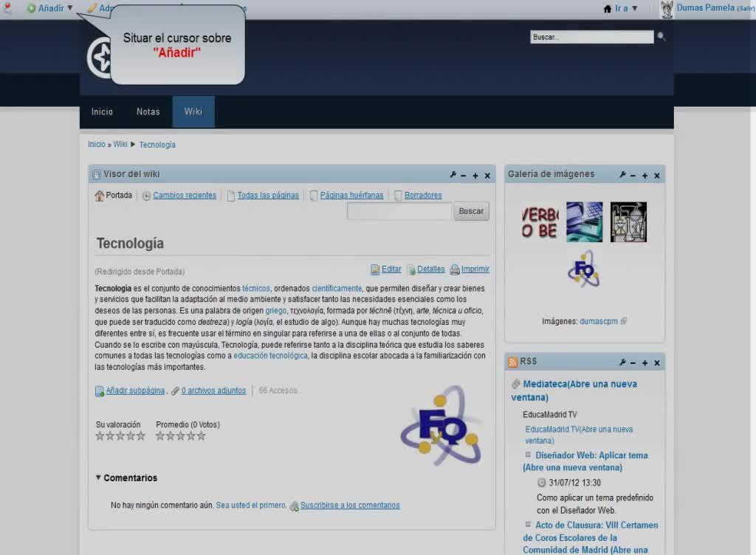Maximize the Visor del wiki panel

point(475,176)
